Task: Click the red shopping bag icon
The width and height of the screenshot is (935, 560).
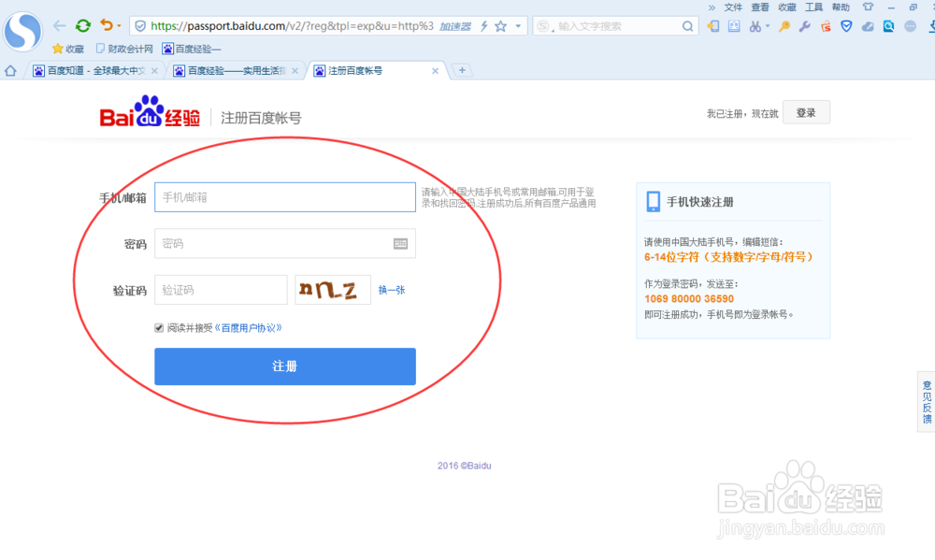Action: 826,26
